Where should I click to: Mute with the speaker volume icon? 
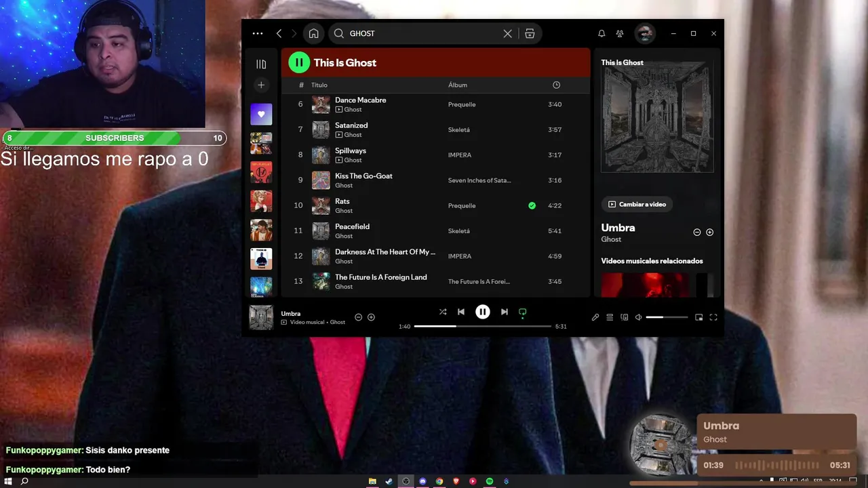(x=638, y=317)
